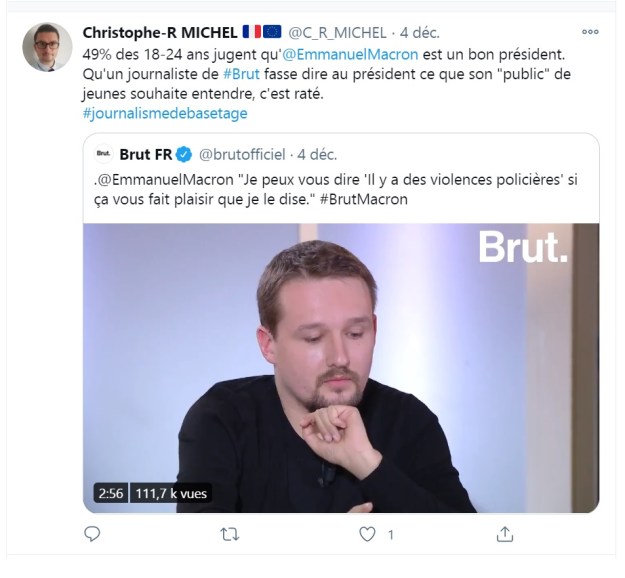
Task: Click the 2:56 video duration badge
Action: click(x=108, y=493)
